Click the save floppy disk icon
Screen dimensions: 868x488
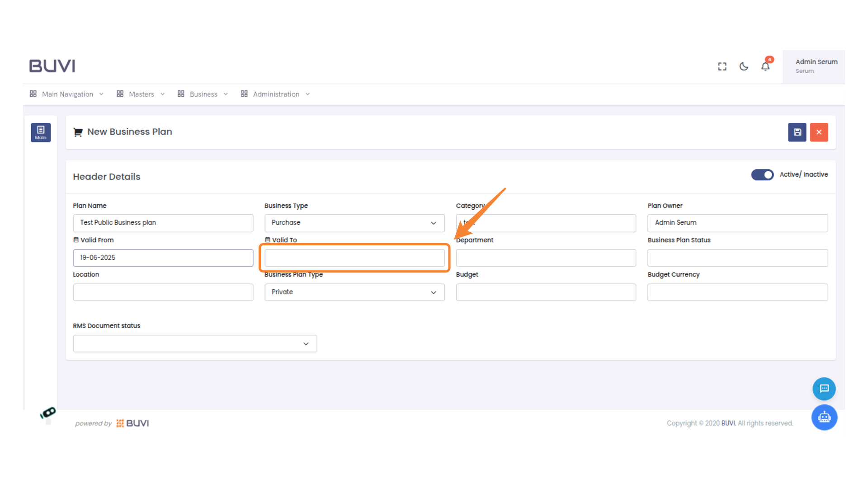(x=797, y=132)
